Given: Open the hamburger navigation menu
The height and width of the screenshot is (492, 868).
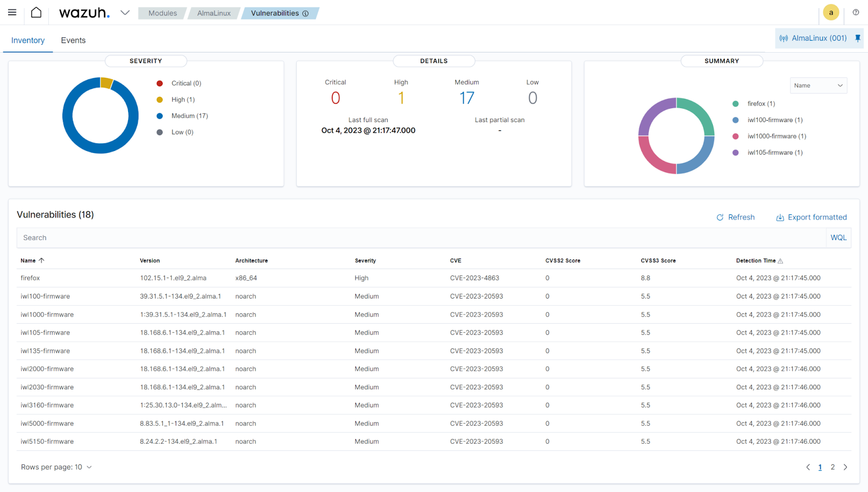Looking at the screenshot, I should pyautogui.click(x=12, y=12).
